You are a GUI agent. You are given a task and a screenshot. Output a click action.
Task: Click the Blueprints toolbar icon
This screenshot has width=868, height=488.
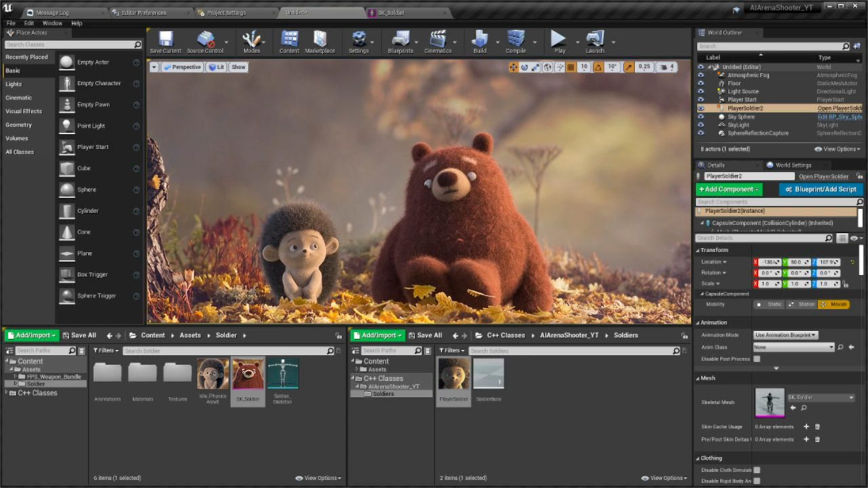tap(400, 40)
